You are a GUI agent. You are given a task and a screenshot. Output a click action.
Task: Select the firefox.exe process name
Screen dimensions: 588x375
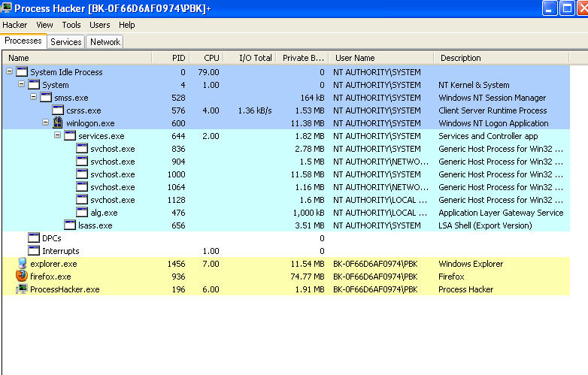click(50, 277)
